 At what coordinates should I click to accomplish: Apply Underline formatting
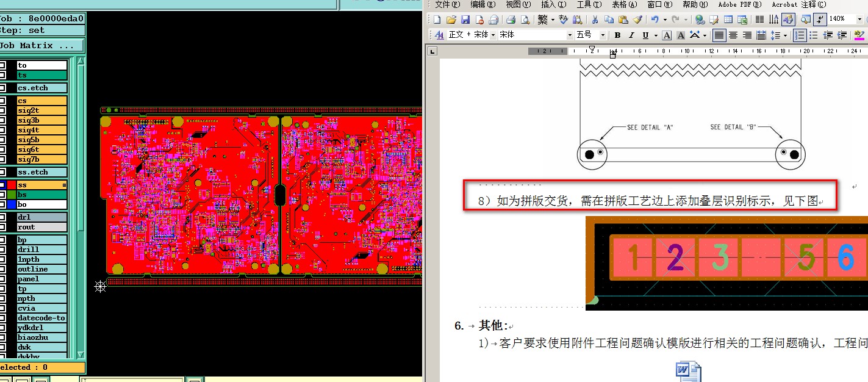point(645,35)
